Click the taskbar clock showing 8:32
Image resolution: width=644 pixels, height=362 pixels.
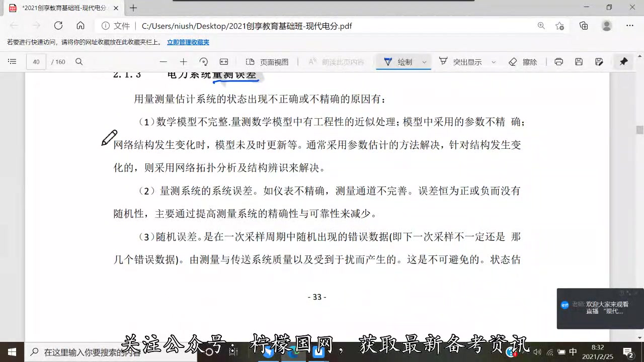click(x=598, y=351)
